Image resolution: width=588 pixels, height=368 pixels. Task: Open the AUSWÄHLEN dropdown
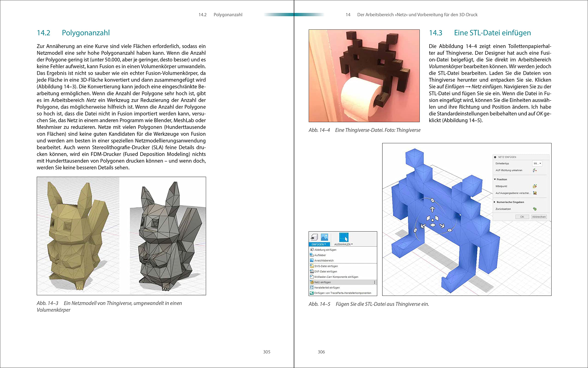[x=343, y=244]
